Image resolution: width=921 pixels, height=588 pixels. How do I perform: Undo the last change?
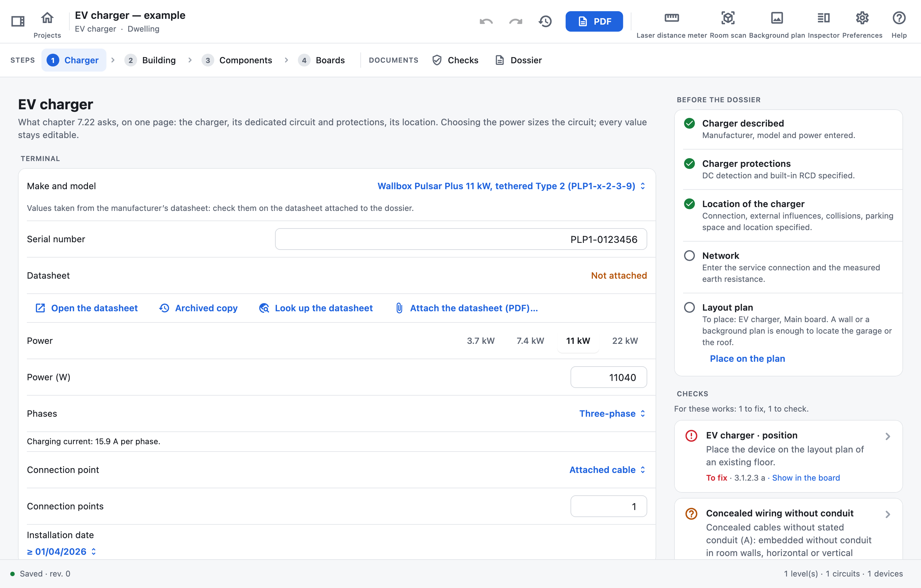tap(486, 21)
